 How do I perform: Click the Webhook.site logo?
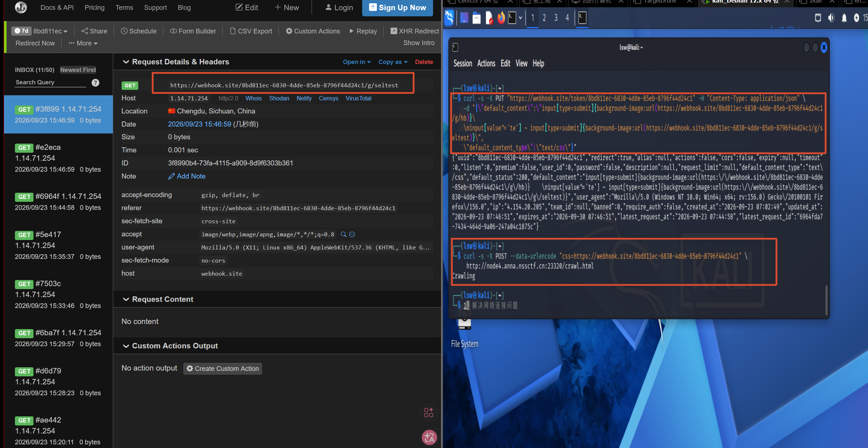[x=21, y=7]
